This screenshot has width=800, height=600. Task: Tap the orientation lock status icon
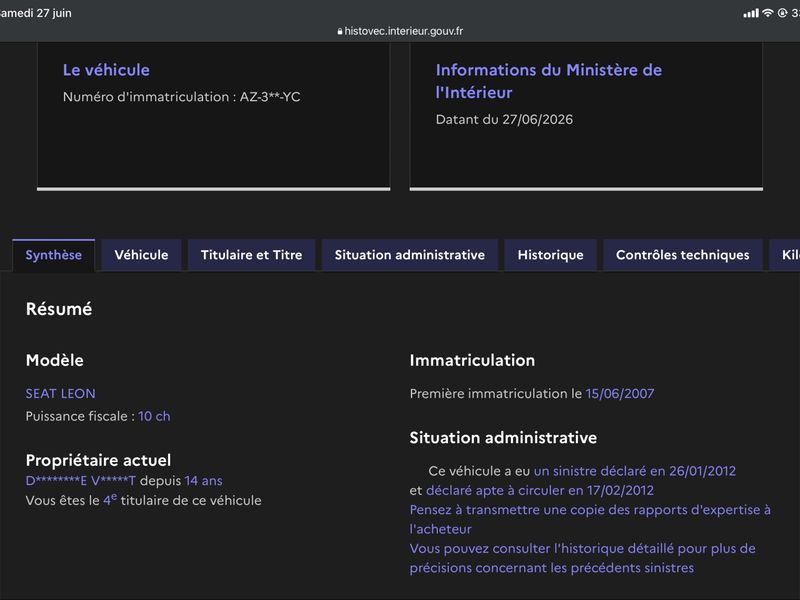pyautogui.click(x=782, y=13)
